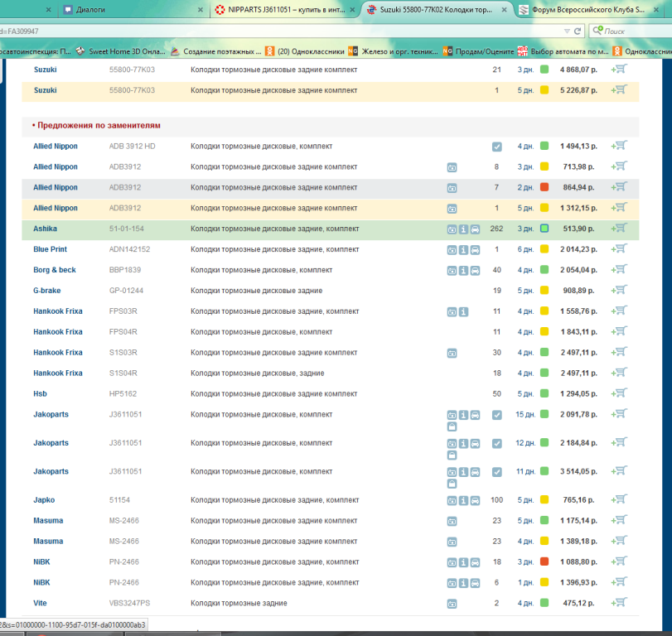Click availability checkmark for ADB 3912 HD
Screen dimensions: 672x636
coord(496,147)
